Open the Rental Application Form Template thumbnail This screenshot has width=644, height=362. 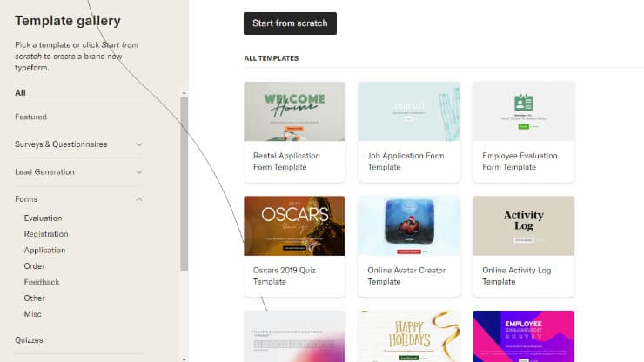294,111
